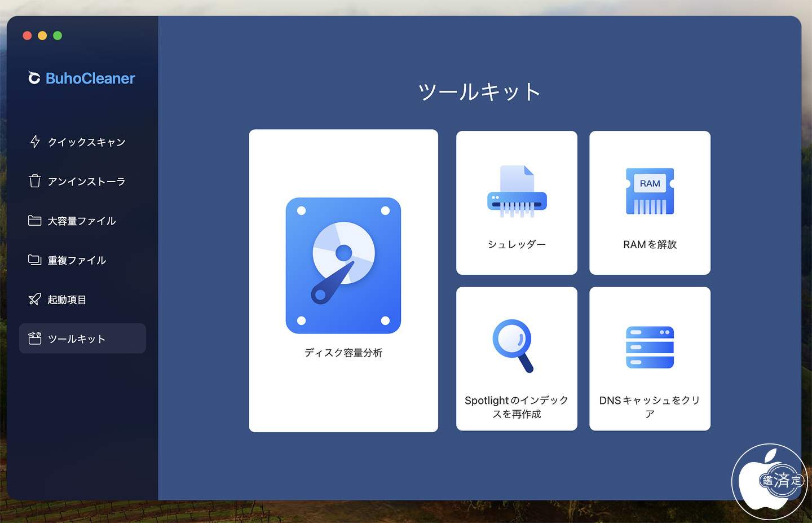Viewport: 812px width, 523px height.
Task: Click DNSキャッシュをクリア label
Action: click(x=650, y=407)
